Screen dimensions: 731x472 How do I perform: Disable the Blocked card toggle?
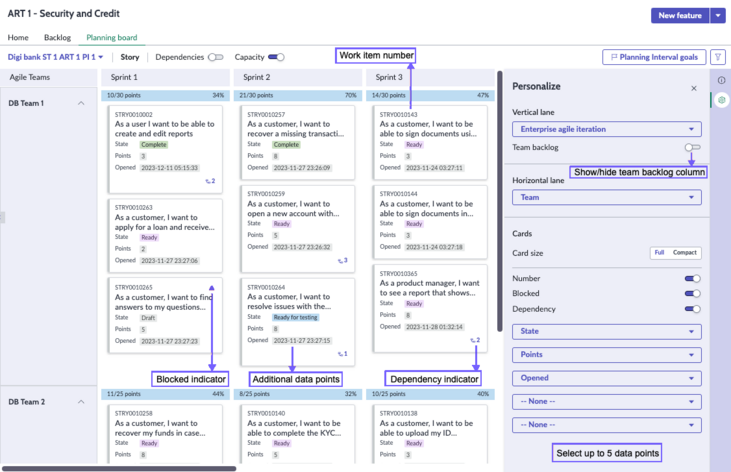click(x=692, y=293)
